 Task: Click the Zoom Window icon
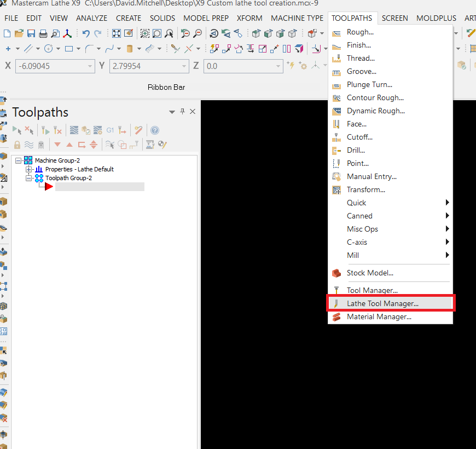pos(145,33)
